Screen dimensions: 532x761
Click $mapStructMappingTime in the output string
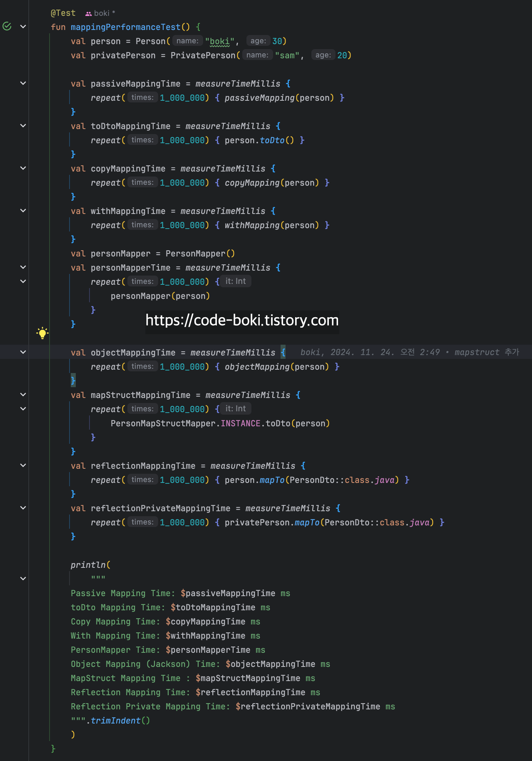pos(248,678)
